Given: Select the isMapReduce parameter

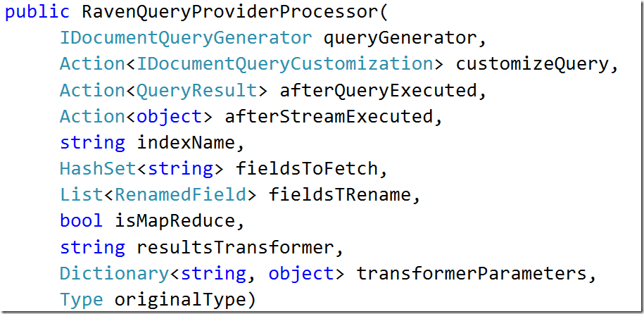Looking at the screenshot, I should (175, 221).
